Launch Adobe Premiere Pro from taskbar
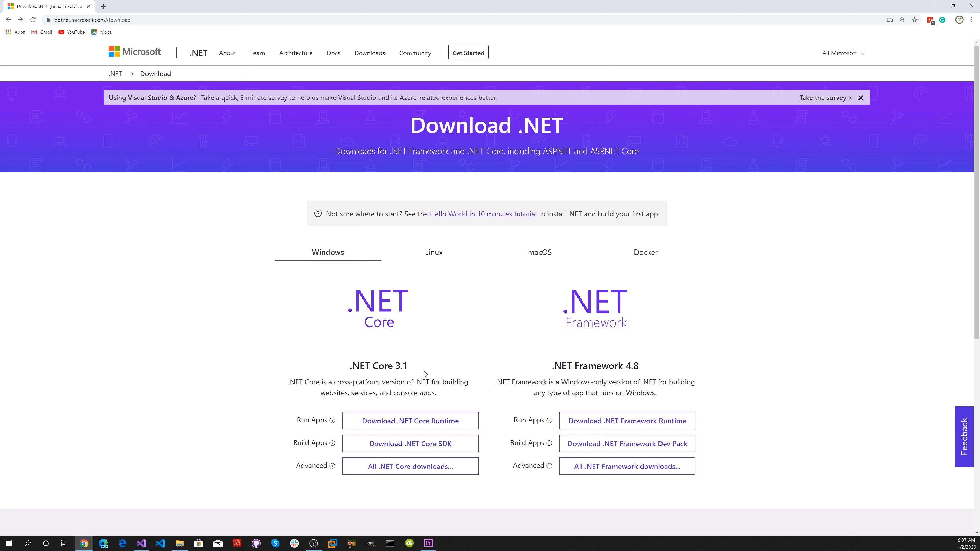The height and width of the screenshot is (551, 980). point(428,543)
